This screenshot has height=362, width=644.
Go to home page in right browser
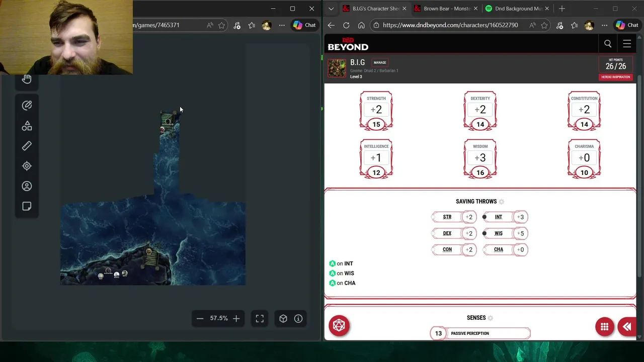pyautogui.click(x=361, y=25)
